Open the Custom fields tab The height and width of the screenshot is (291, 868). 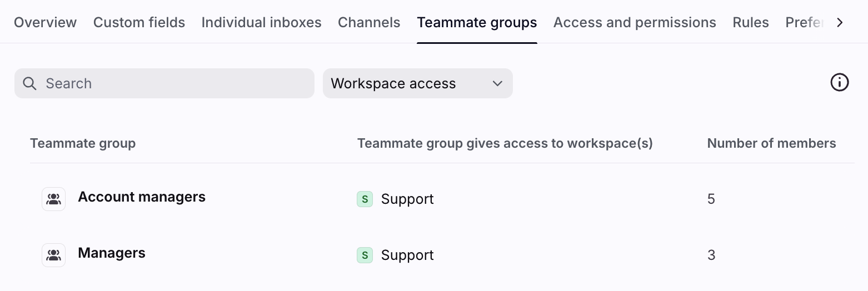pos(139,22)
